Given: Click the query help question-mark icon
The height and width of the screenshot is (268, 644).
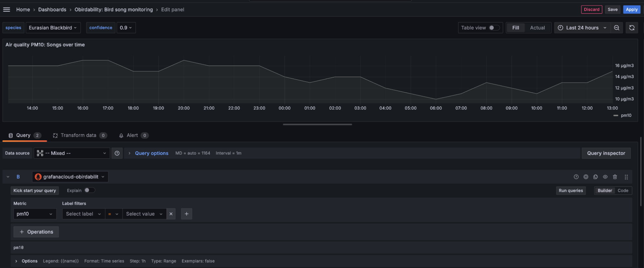Looking at the screenshot, I should click(x=576, y=177).
